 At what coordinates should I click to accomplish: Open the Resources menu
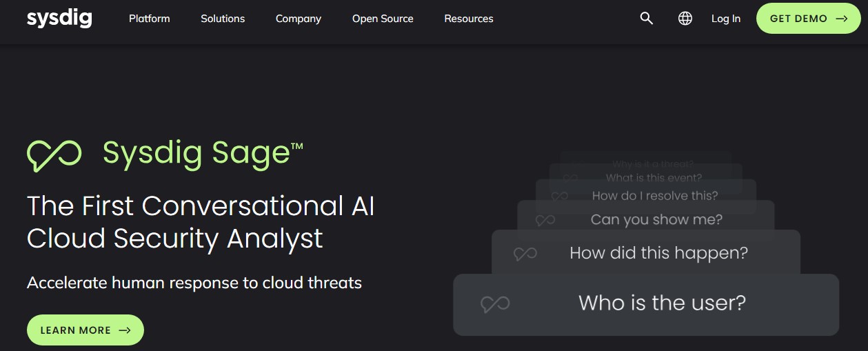click(469, 19)
